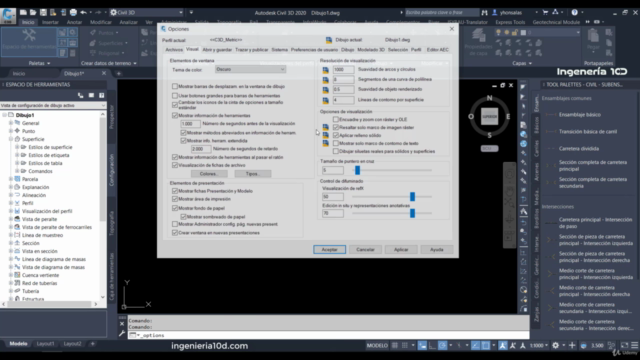Open the Crear datos de terreno dropdown
The width and height of the screenshot is (640, 360).
pos(109,63)
